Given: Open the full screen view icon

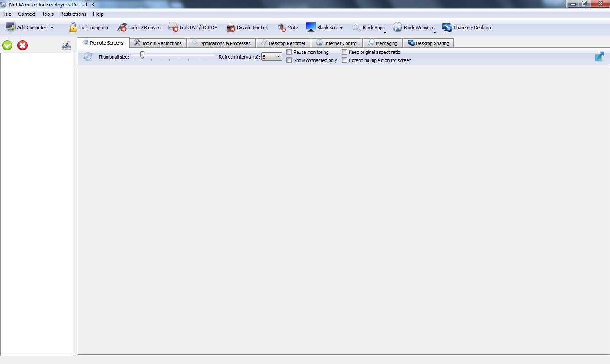Looking at the screenshot, I should click(599, 56).
